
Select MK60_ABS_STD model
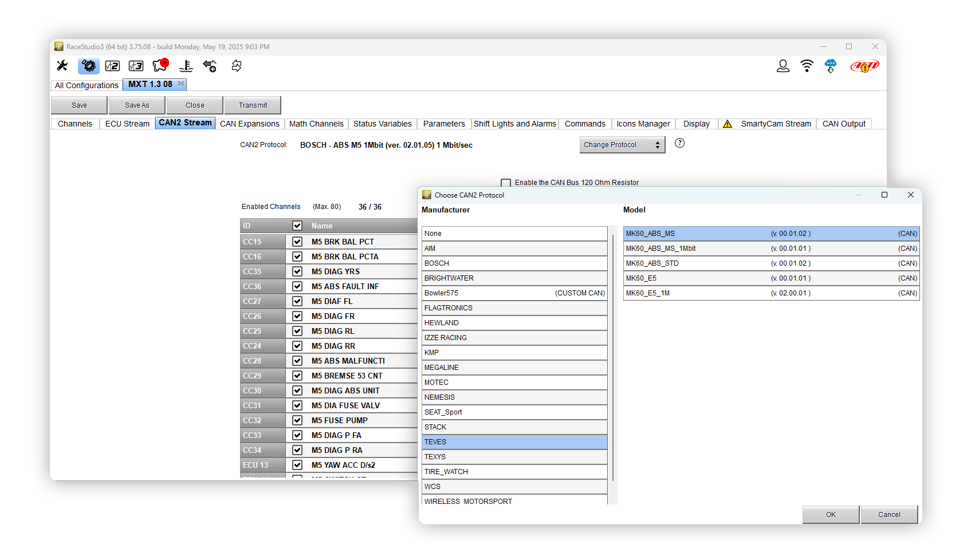pos(772,263)
